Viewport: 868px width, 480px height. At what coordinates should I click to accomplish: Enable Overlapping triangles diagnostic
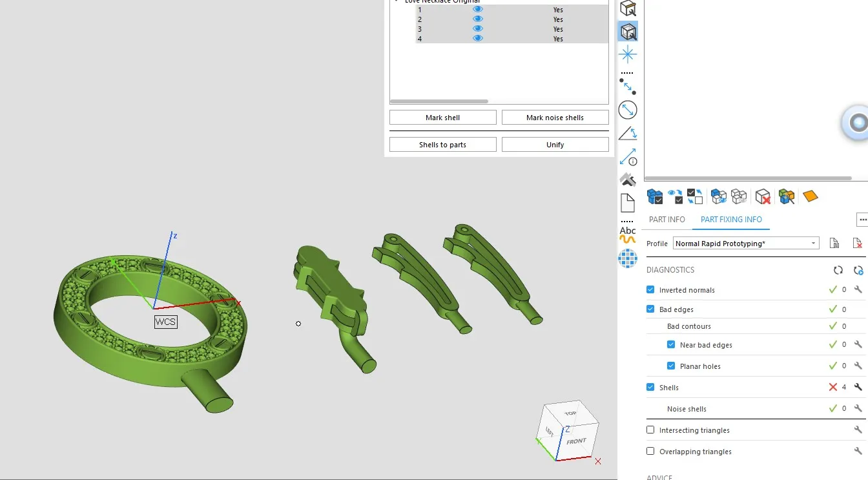point(650,452)
